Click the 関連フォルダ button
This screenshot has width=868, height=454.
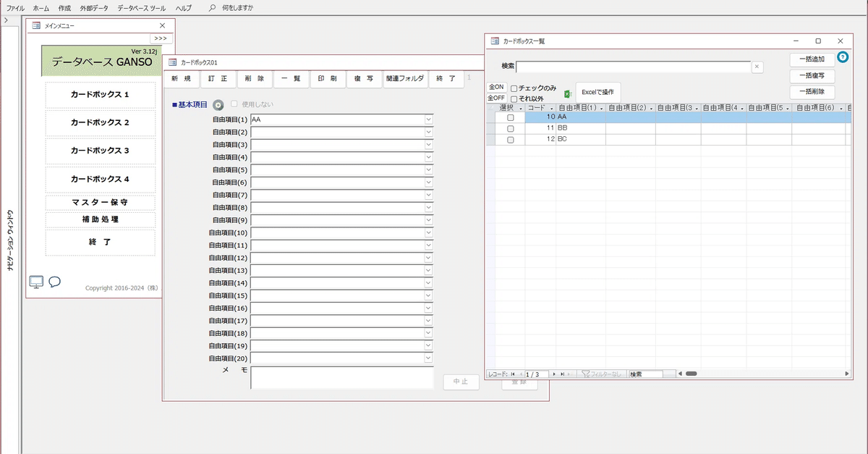(x=405, y=79)
